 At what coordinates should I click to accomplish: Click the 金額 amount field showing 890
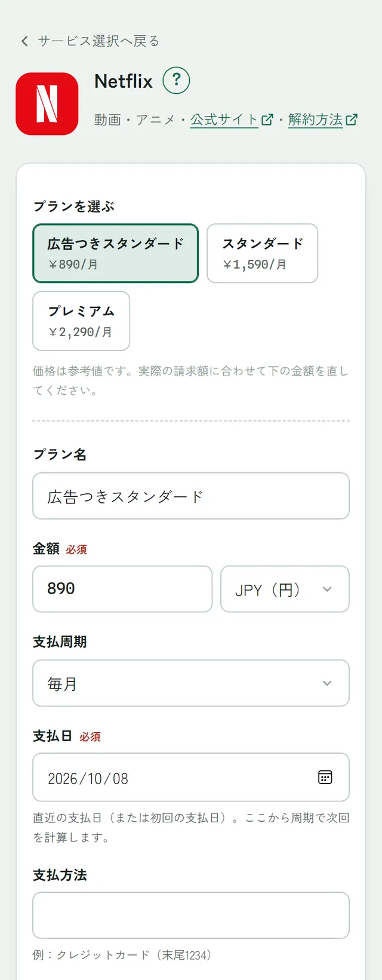(x=122, y=589)
